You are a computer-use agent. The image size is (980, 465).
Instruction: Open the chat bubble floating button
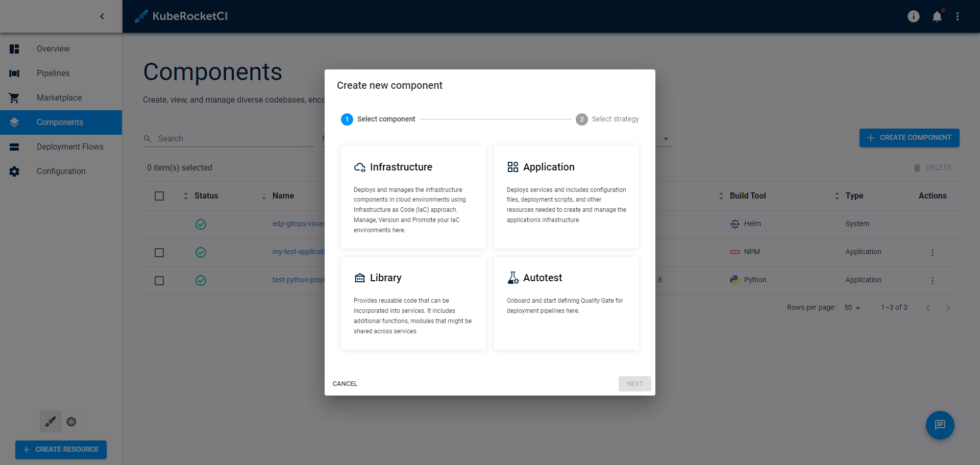(940, 425)
